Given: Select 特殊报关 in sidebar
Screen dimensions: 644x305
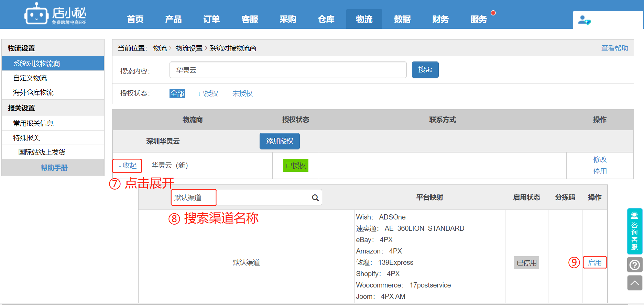Looking at the screenshot, I should point(53,138).
